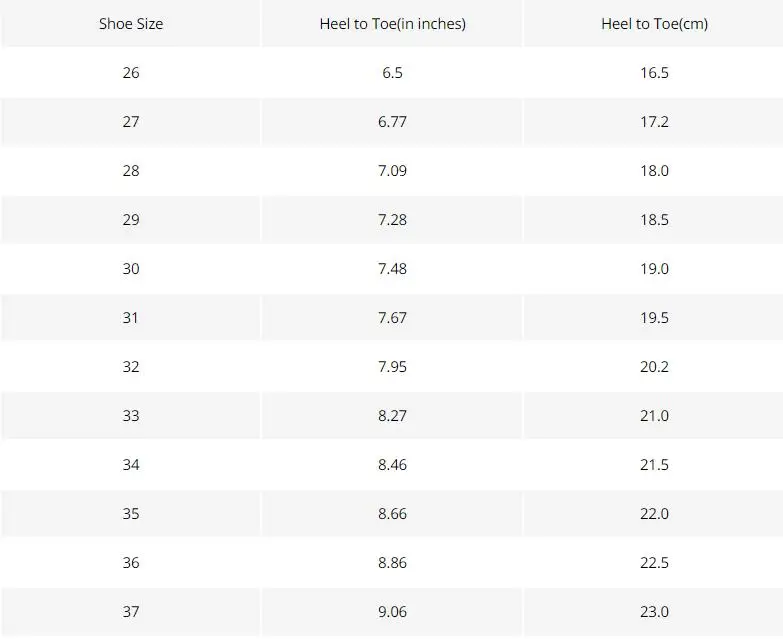Select shoe size 30 cell
The width and height of the screenshot is (783, 639).
pos(131,268)
